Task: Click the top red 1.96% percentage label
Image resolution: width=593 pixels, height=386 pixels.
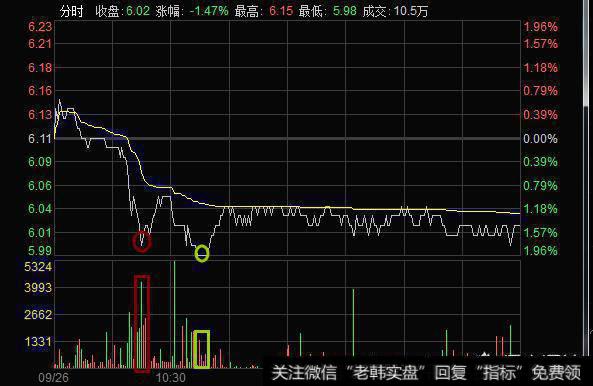Action: (540, 27)
